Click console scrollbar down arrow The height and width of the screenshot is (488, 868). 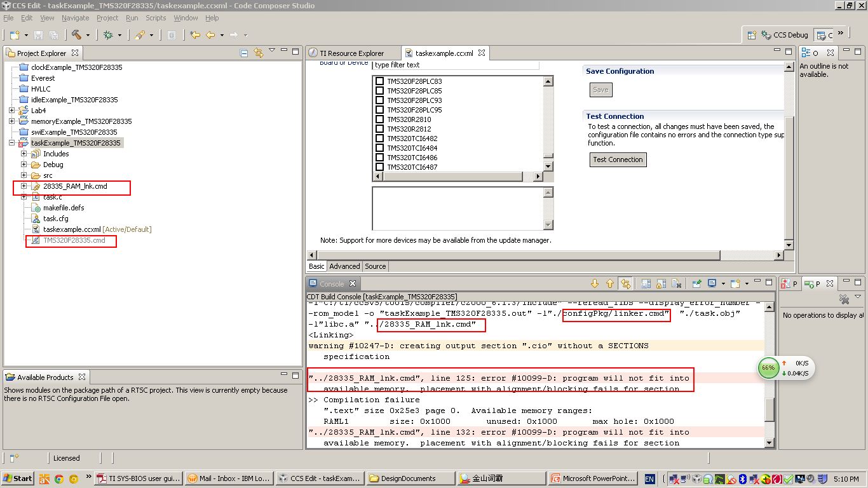[x=770, y=443]
